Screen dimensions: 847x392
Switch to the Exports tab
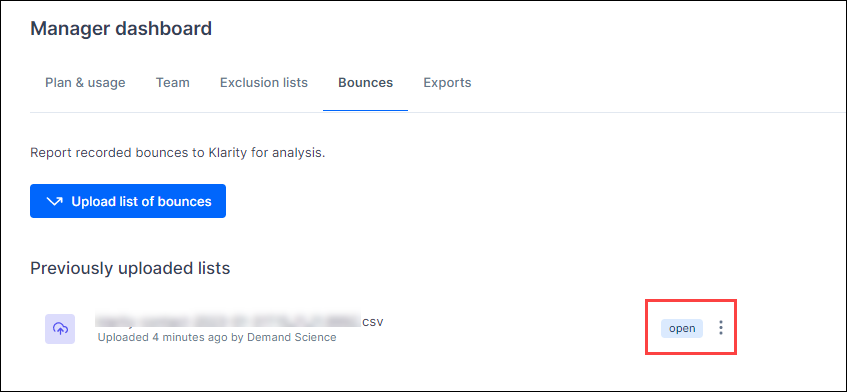pyautogui.click(x=447, y=83)
